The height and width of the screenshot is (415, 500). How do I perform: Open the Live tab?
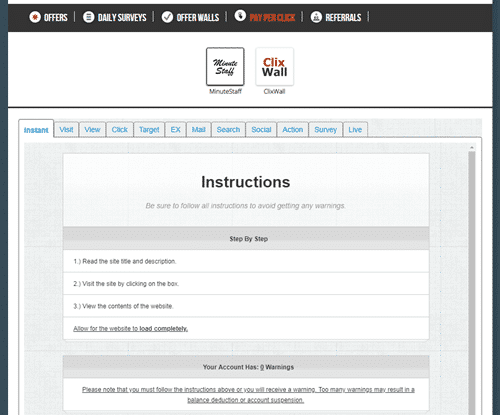pyautogui.click(x=355, y=129)
